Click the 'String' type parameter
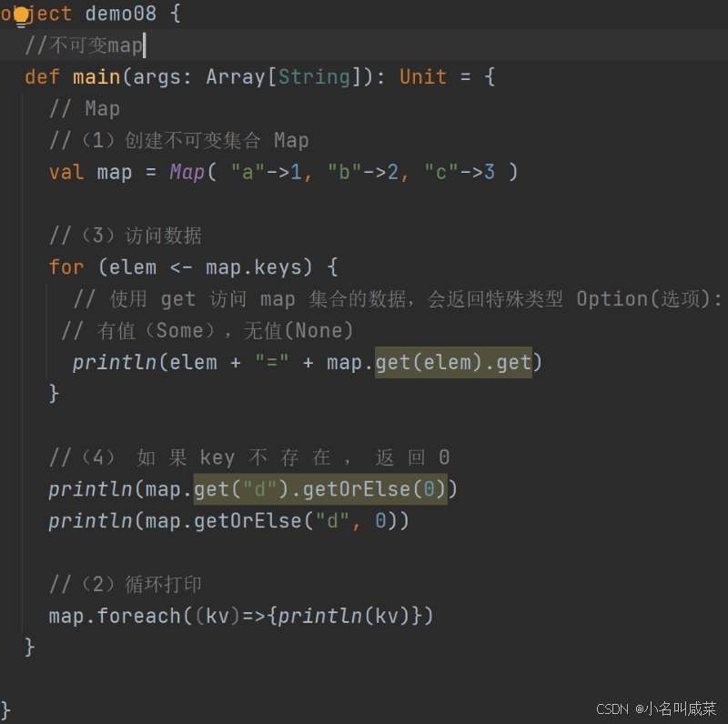 pyautogui.click(x=314, y=77)
